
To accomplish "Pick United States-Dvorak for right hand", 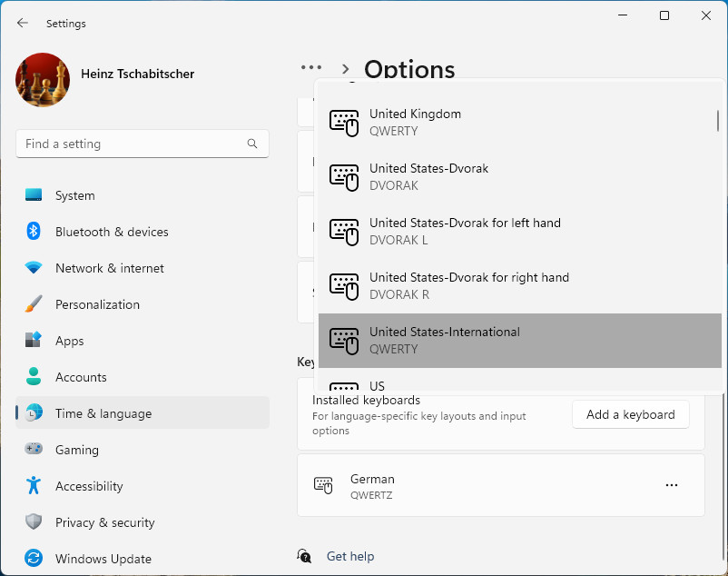I will click(x=519, y=285).
